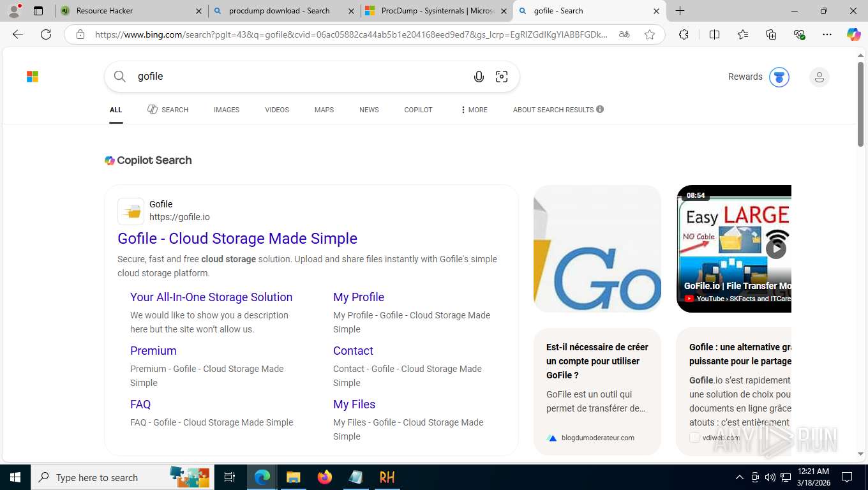Image resolution: width=868 pixels, height=490 pixels.
Task: Search using an image icon
Action: click(502, 77)
